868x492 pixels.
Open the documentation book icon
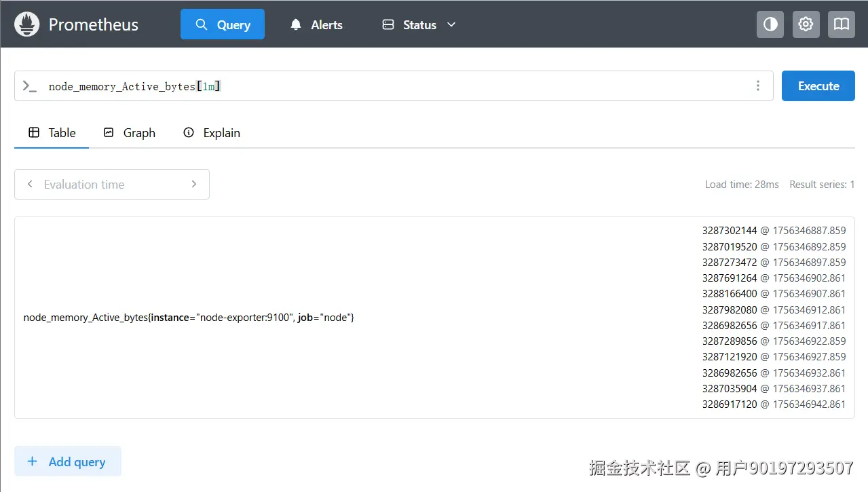[x=842, y=24]
